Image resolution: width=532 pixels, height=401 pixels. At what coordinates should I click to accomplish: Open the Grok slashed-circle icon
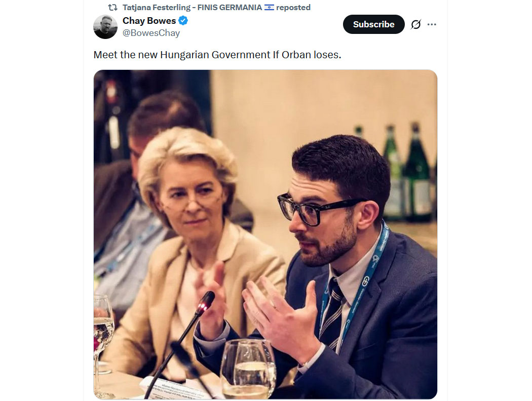coord(416,24)
